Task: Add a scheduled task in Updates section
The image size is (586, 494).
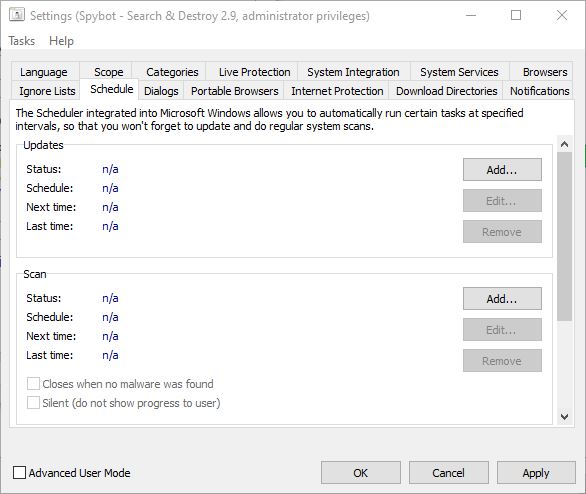Action: point(502,170)
